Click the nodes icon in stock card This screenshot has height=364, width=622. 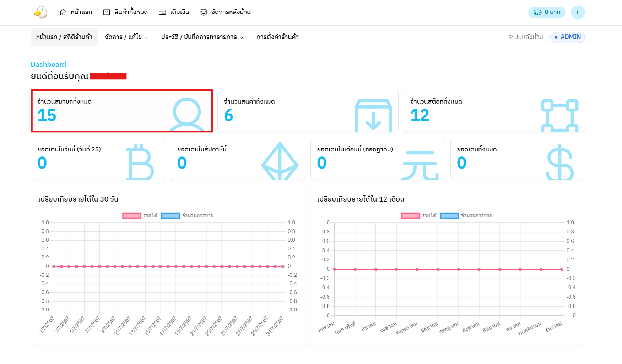tap(560, 116)
